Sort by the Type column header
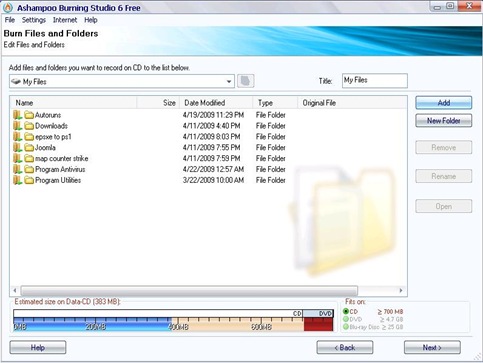The width and height of the screenshot is (483, 363). tap(275, 103)
